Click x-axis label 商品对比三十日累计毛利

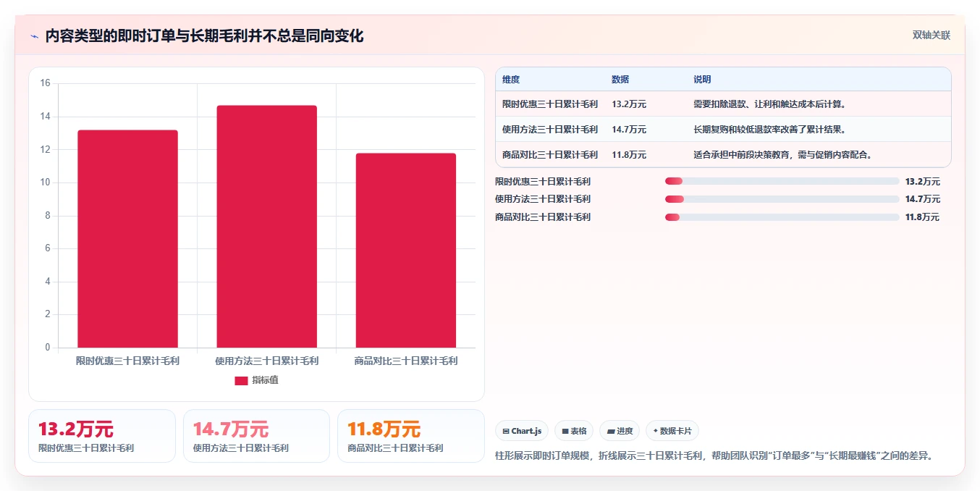coord(406,361)
